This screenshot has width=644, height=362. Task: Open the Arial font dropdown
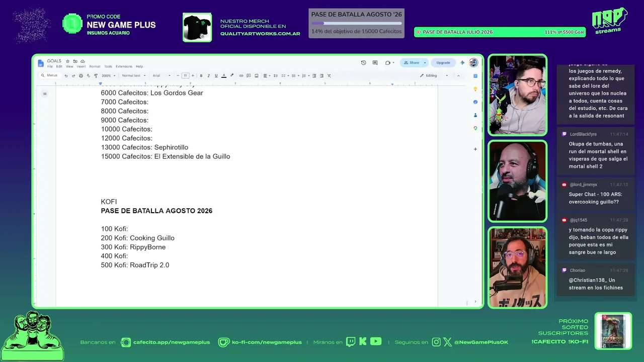pyautogui.click(x=162, y=76)
